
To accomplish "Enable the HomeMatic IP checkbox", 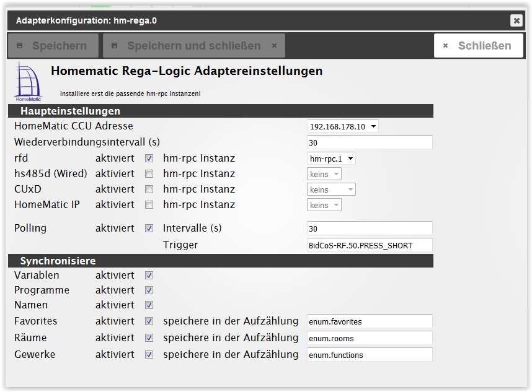I will (x=149, y=205).
